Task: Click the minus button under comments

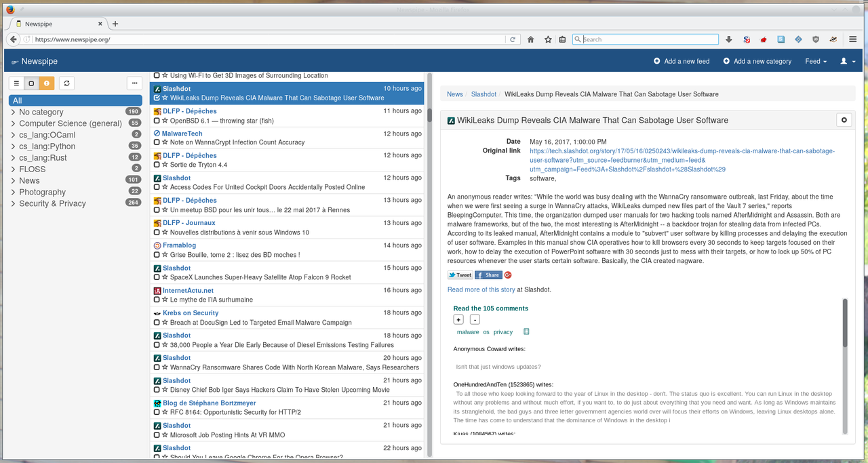Action: point(475,319)
